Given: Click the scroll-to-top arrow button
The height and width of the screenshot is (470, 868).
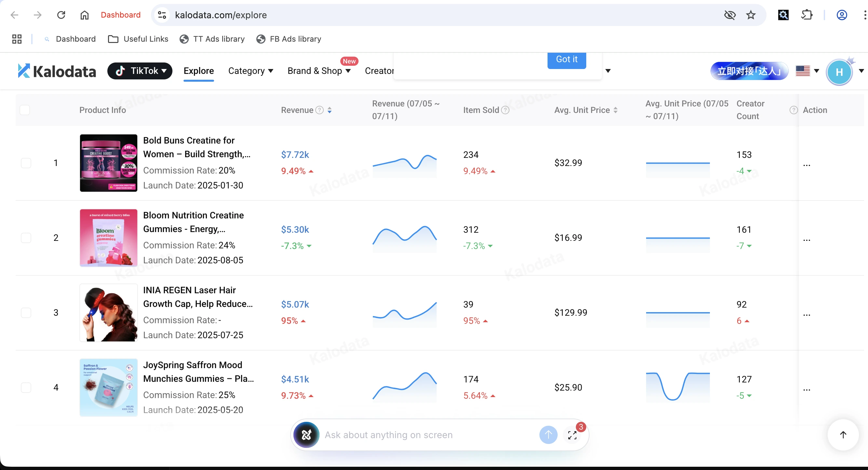Looking at the screenshot, I should [843, 435].
